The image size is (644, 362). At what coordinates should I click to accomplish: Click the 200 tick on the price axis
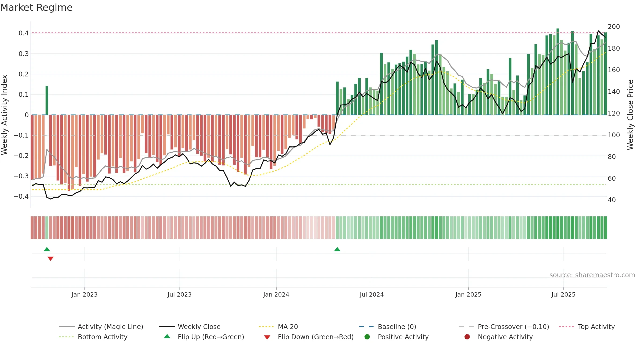614,27
